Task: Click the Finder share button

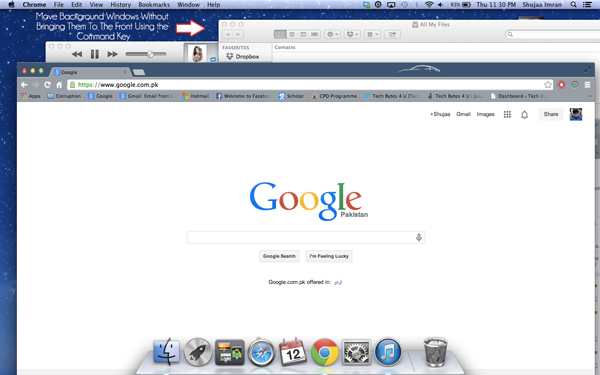Action: (x=392, y=34)
